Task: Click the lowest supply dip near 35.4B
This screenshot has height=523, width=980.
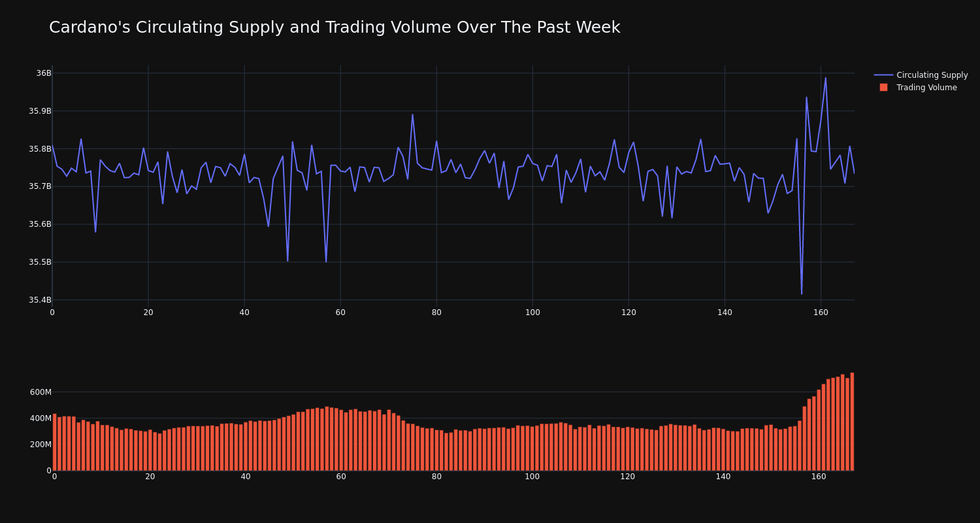Action: coord(802,294)
